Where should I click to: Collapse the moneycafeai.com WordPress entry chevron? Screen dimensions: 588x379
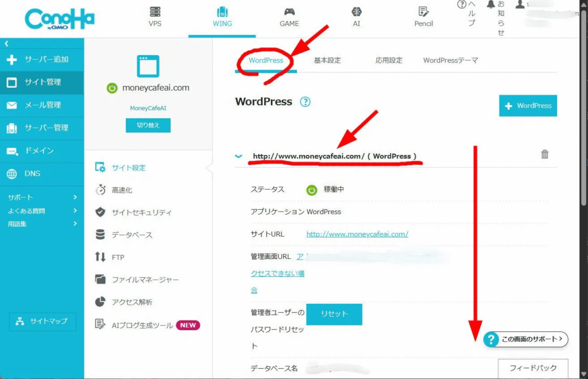238,156
